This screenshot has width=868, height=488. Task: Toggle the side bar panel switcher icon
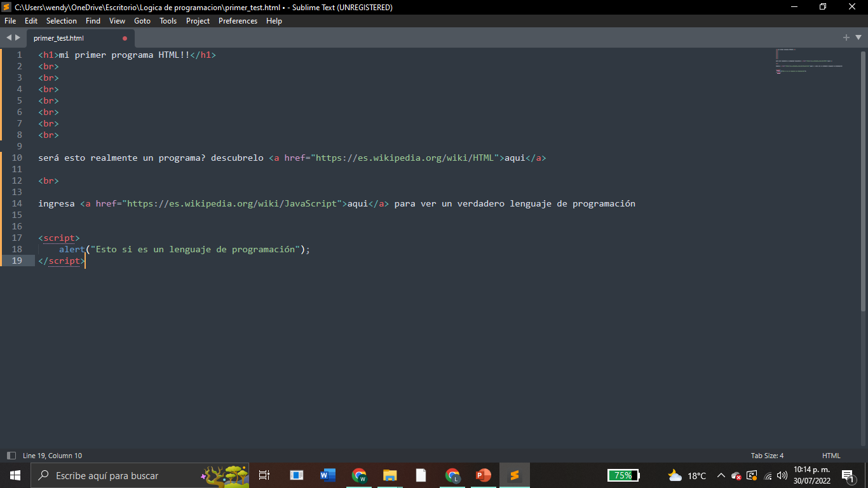coord(11,456)
